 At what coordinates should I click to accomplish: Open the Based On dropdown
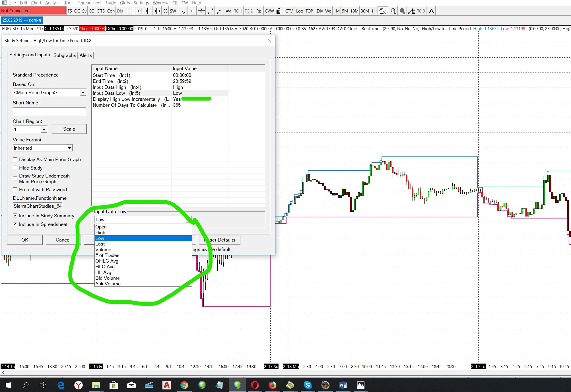83,92
